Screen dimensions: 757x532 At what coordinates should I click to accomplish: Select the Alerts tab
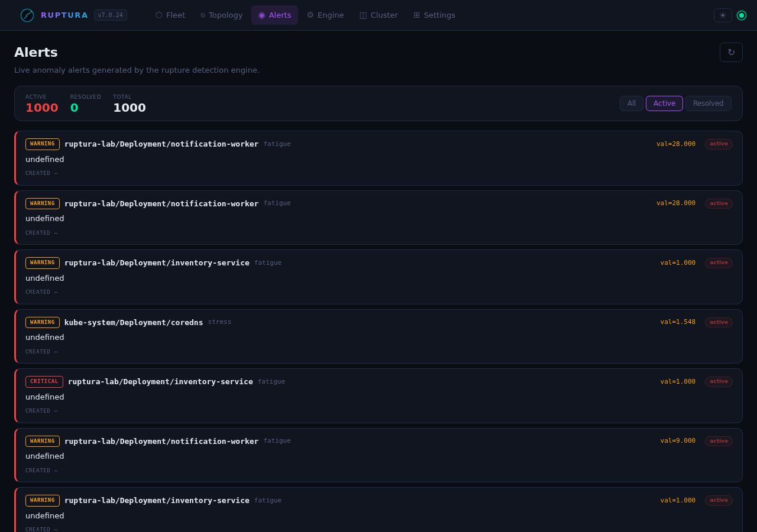coord(274,15)
